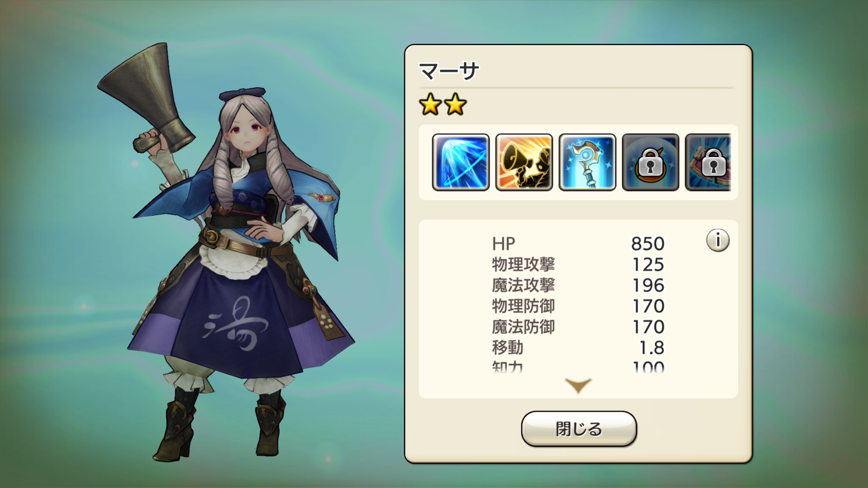The width and height of the screenshot is (868, 488).
Task: Click the second gold rarity star
Action: [x=455, y=105]
